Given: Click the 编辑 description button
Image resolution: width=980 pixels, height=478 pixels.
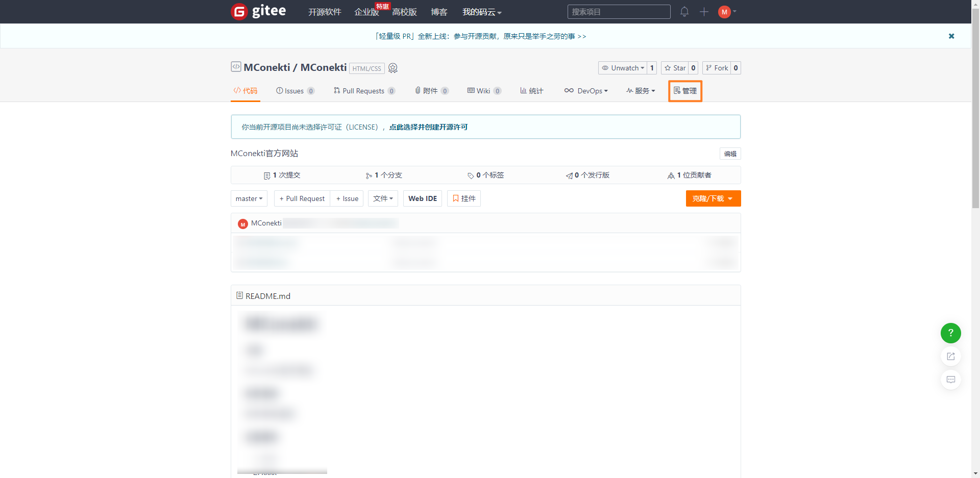Looking at the screenshot, I should tap(730, 154).
